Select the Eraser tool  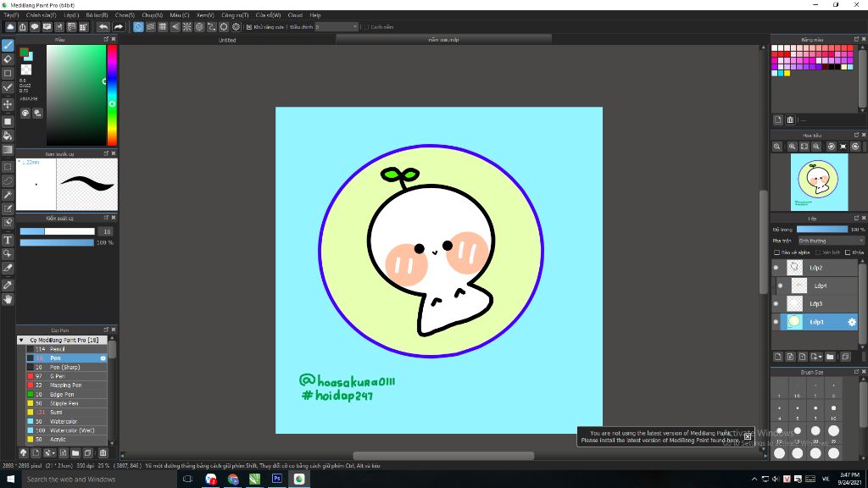[8, 59]
